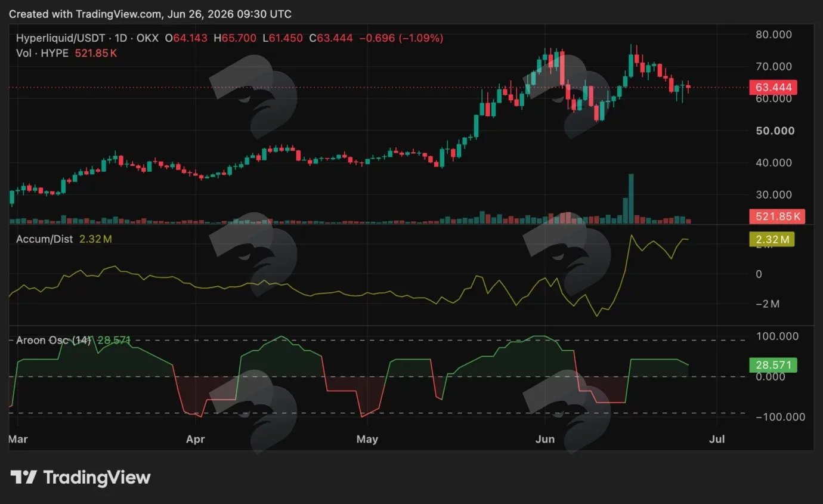823x504 pixels.
Task: Click the Mar label on the time axis
Action: pos(18,440)
